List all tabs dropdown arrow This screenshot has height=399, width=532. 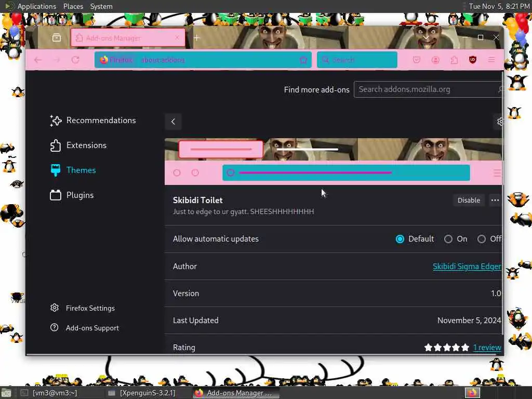point(426,37)
